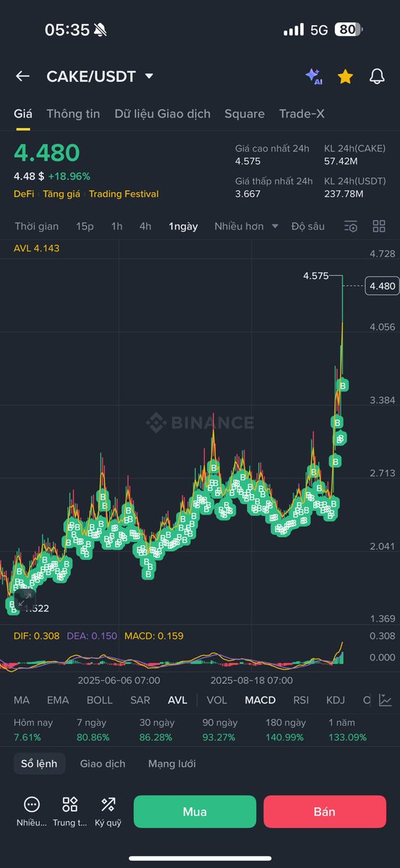Tap Giá thấp nhất 24h value 3.667
Screen dimensions: 400x868
pos(248,194)
